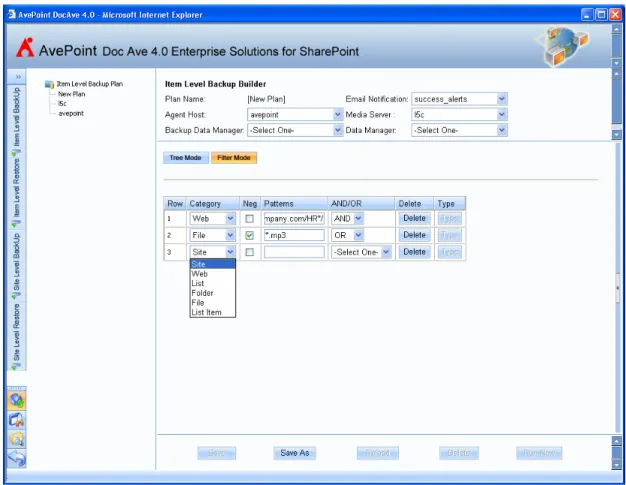Open row 2 AND/OR dropdown showing OR

tap(347, 236)
